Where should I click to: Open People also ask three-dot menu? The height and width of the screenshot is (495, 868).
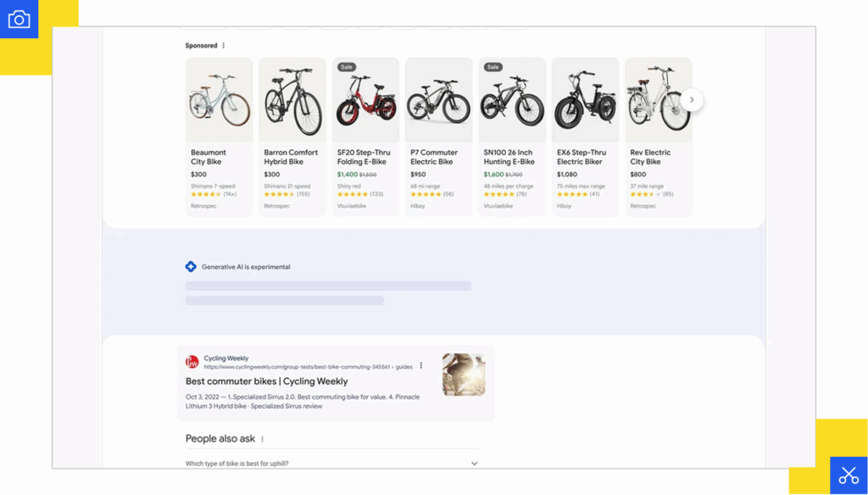coord(263,439)
